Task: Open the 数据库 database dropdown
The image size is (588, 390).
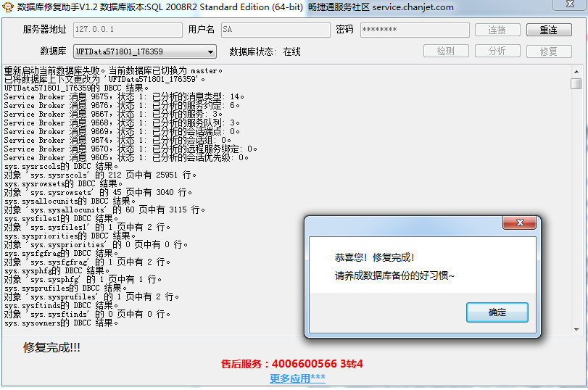Action: pos(145,51)
